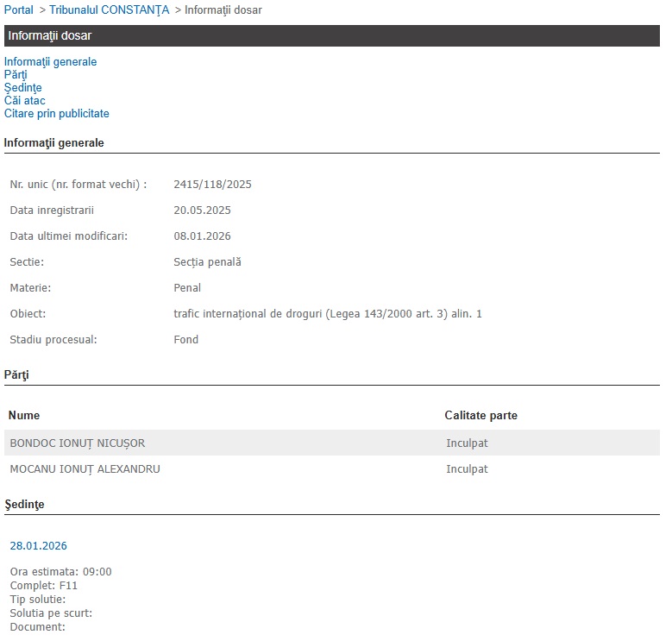Click the Portal breadcrumb link

(19, 10)
